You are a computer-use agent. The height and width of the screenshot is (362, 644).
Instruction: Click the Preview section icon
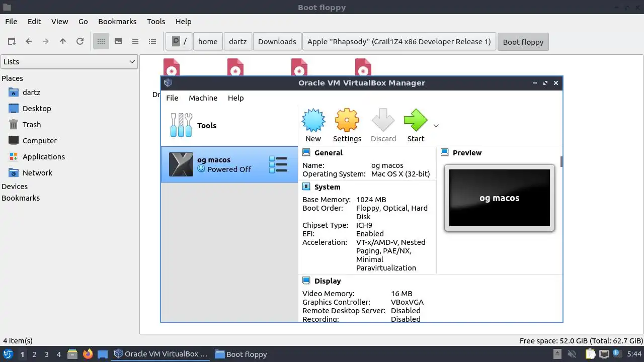[x=444, y=152]
